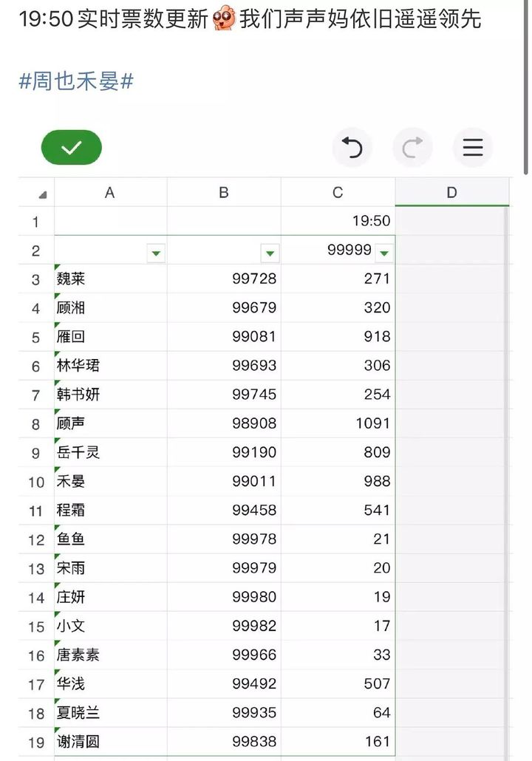The image size is (532, 761).
Task: Click value 99980 in column B
Action: (x=254, y=597)
